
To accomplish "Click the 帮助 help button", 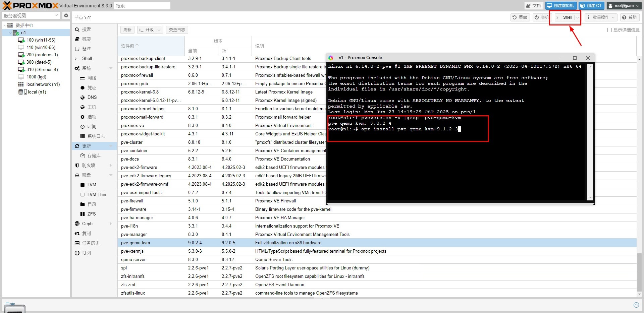I will point(630,17).
